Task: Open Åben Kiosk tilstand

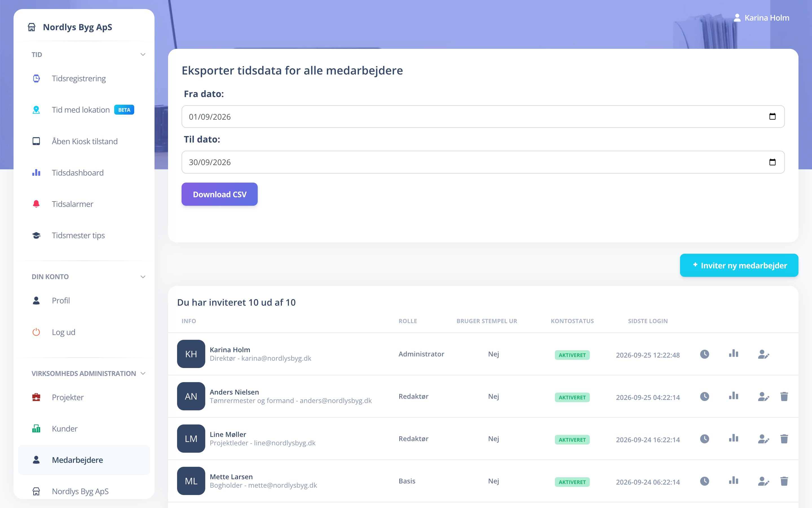Action: [x=84, y=141]
